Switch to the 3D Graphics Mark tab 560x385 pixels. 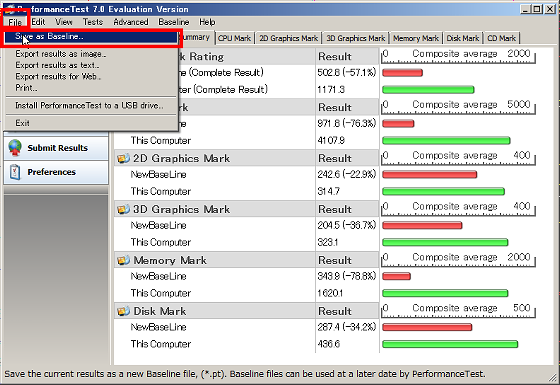tap(356, 38)
